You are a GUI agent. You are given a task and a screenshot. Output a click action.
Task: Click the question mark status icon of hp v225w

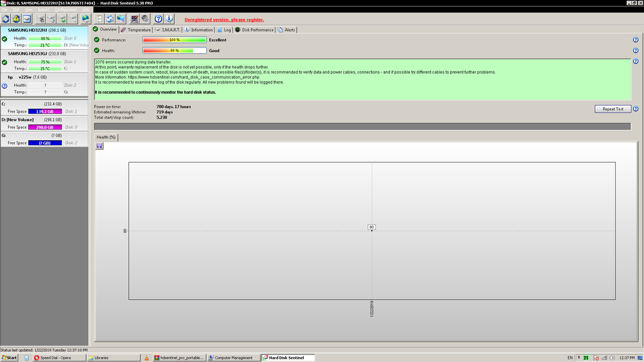point(4,86)
